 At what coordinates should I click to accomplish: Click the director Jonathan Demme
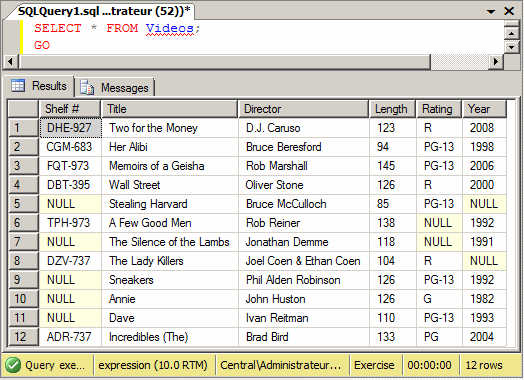[x=287, y=242]
